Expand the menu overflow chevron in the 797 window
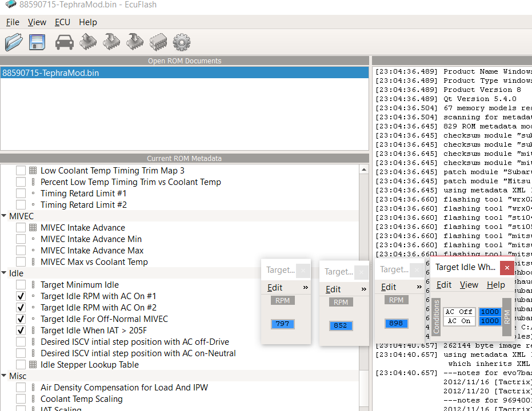 305,287
